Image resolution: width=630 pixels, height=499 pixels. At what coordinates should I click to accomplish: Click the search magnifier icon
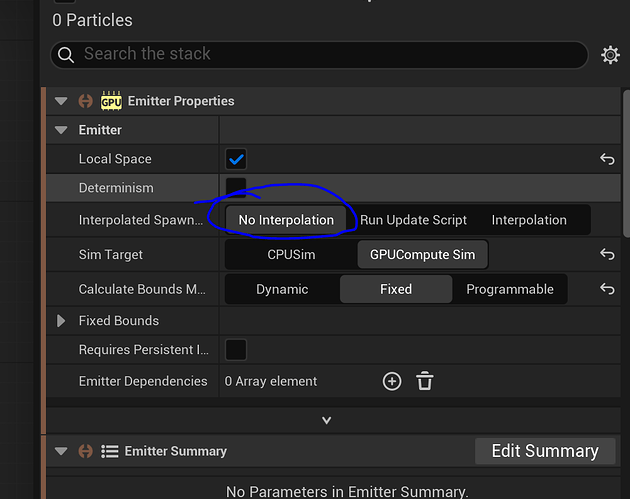(x=67, y=55)
